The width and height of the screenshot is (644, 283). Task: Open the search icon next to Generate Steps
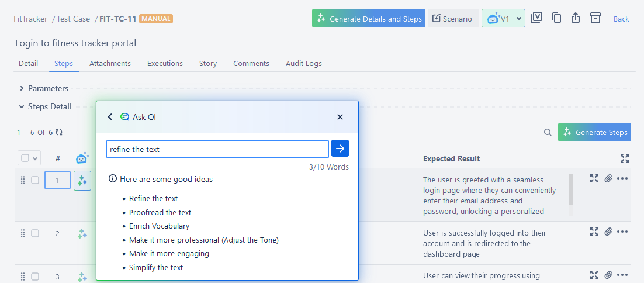tap(548, 133)
